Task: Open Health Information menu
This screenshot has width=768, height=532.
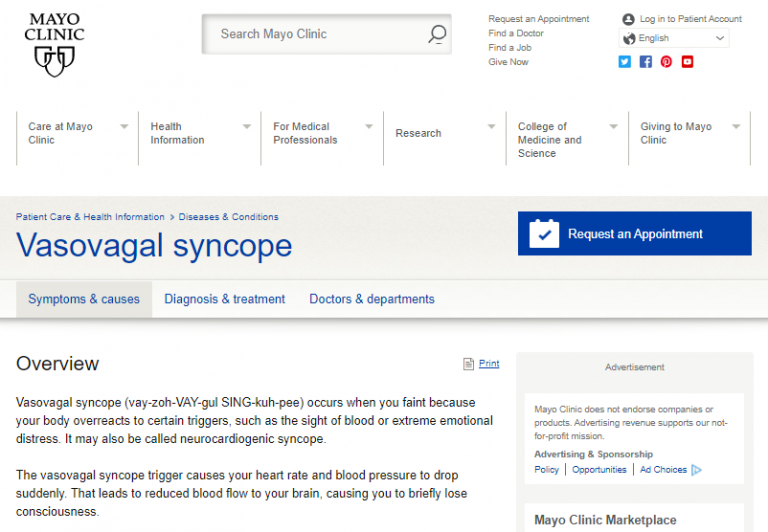Action: point(177,133)
